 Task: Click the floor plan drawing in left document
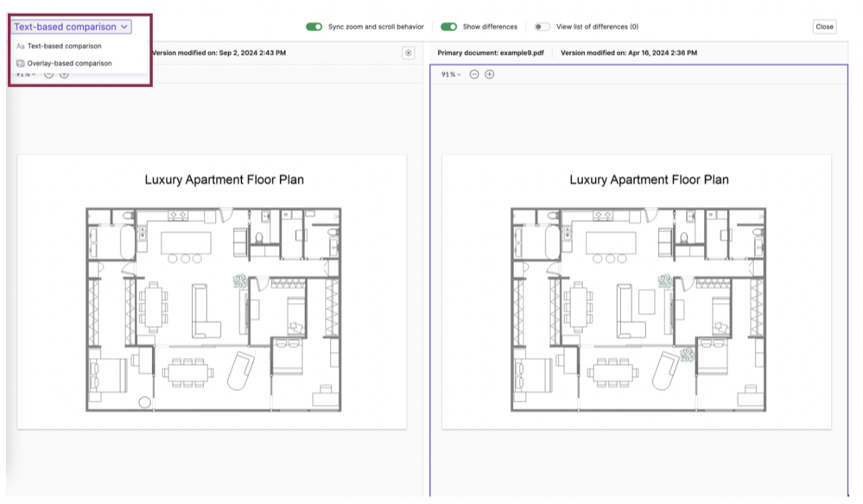[x=213, y=309]
